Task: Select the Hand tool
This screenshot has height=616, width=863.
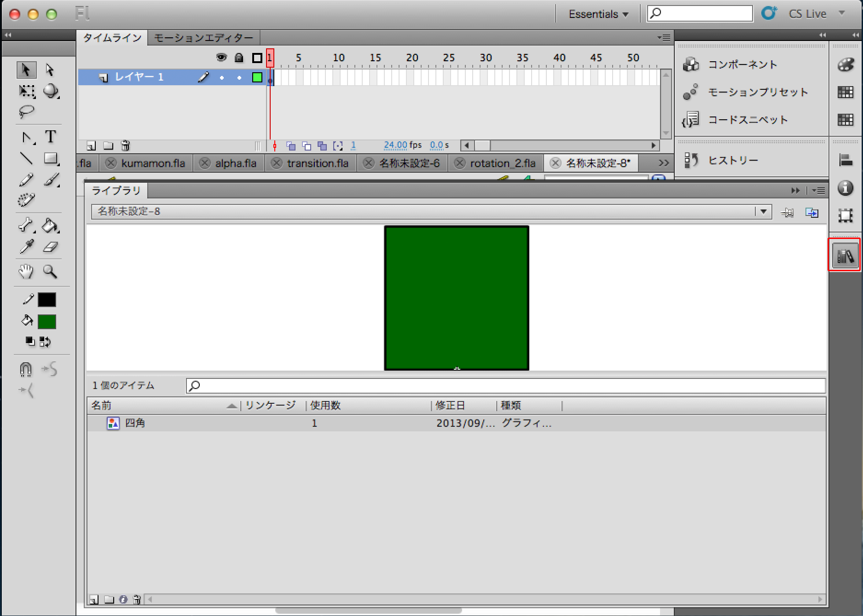Action: tap(26, 272)
